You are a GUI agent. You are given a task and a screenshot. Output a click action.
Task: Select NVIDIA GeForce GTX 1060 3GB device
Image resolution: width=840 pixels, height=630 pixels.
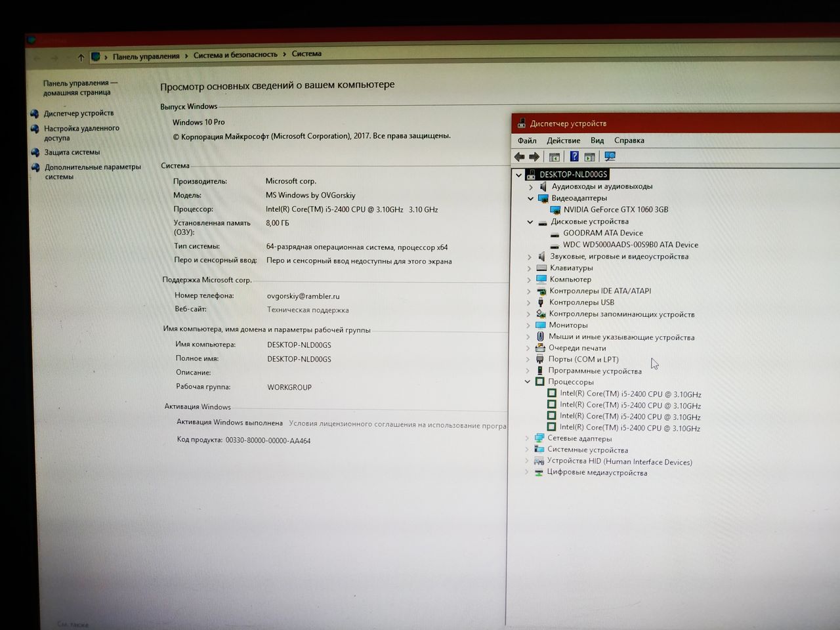pyautogui.click(x=616, y=210)
